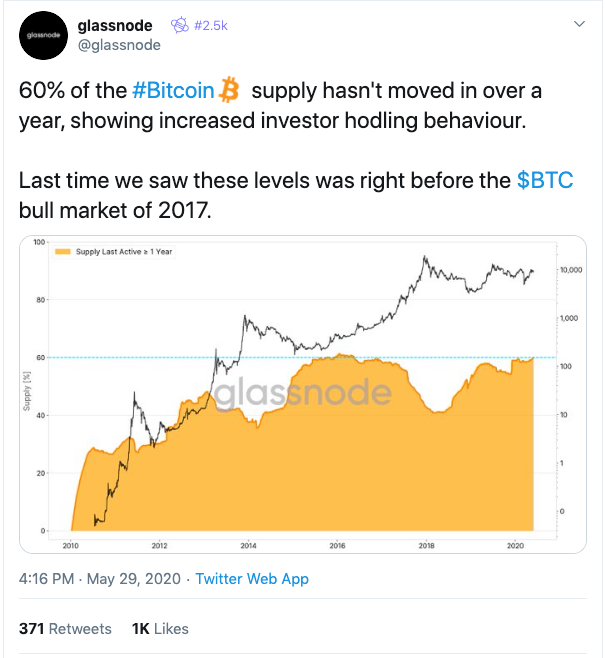This screenshot has width=605, height=658.
Task: Click the 10,000 price axis label
Action: point(571,270)
